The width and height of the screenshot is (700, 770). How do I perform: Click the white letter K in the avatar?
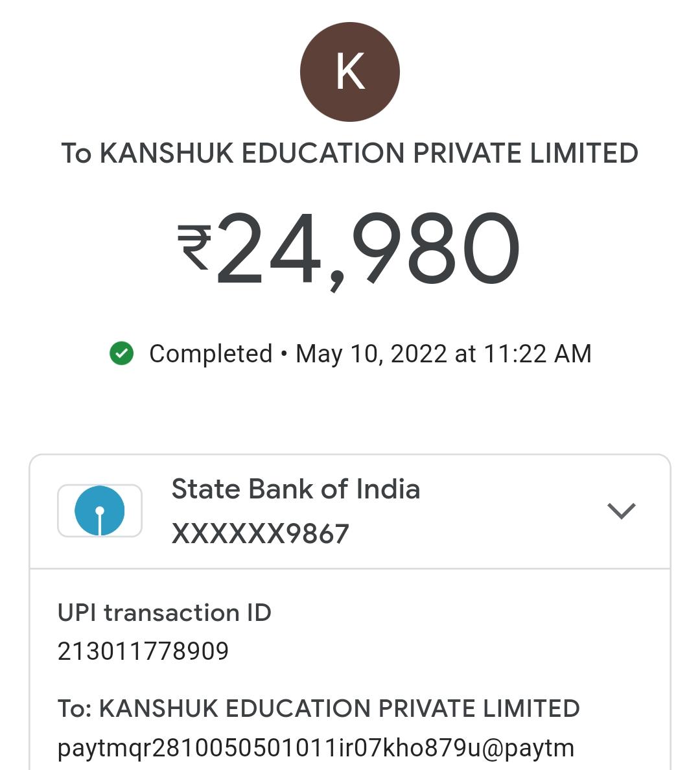[x=350, y=72]
